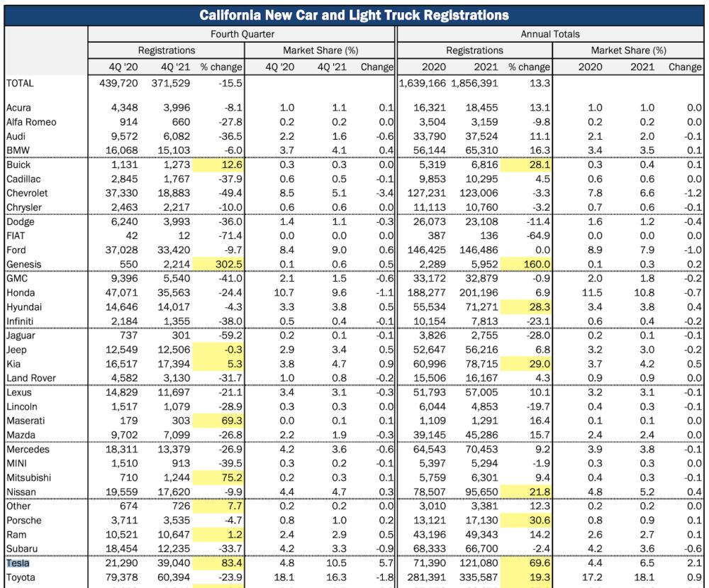Click the Dodge row label
The height and width of the screenshot is (588, 709).
(x=21, y=221)
